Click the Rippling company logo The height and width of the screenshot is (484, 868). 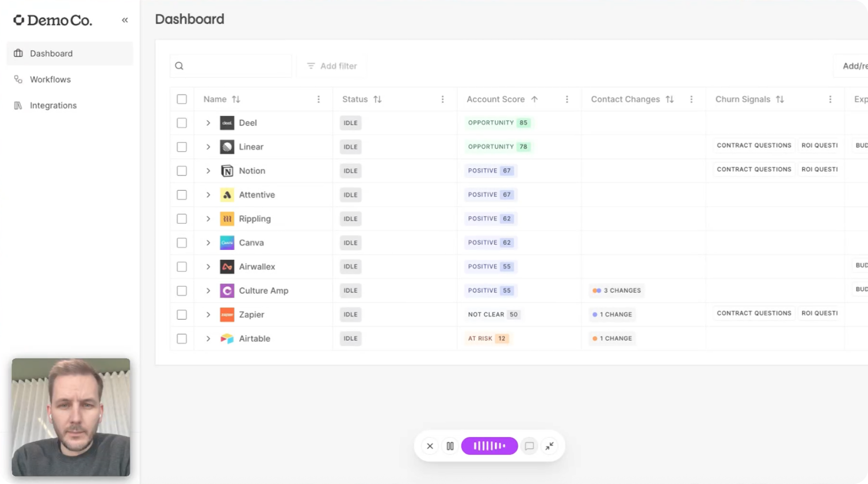coord(227,219)
